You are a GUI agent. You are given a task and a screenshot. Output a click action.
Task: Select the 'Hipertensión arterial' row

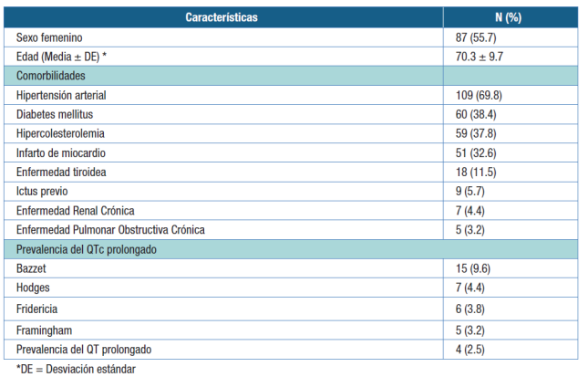(x=63, y=95)
